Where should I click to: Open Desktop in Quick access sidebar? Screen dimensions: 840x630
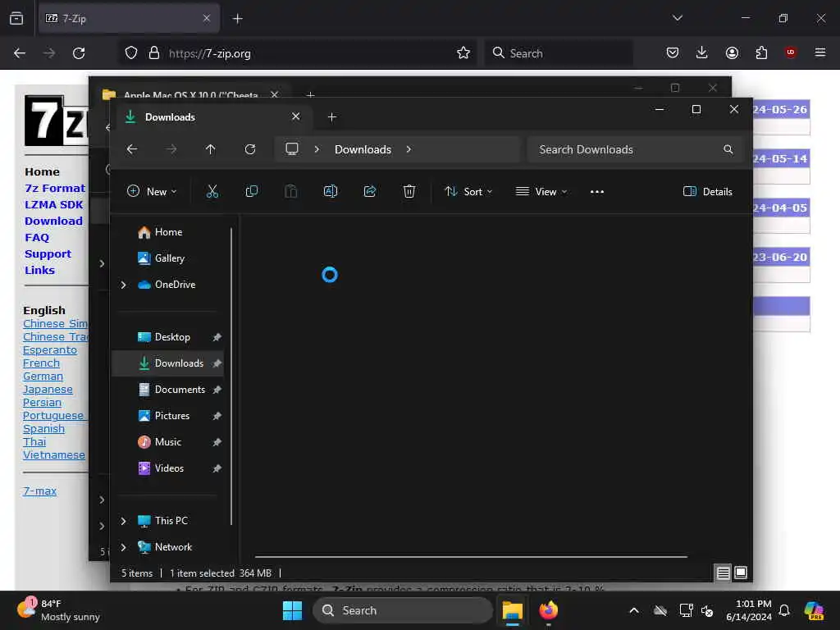tap(172, 337)
